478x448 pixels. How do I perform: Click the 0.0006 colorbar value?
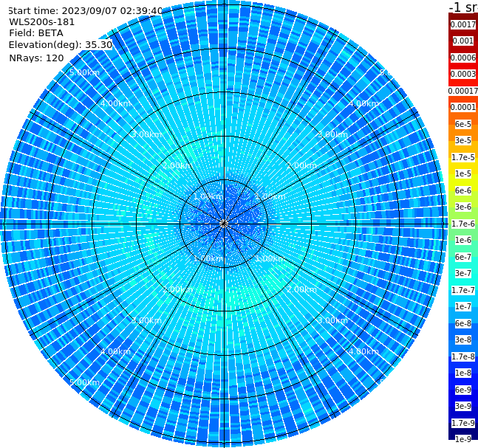click(x=463, y=58)
